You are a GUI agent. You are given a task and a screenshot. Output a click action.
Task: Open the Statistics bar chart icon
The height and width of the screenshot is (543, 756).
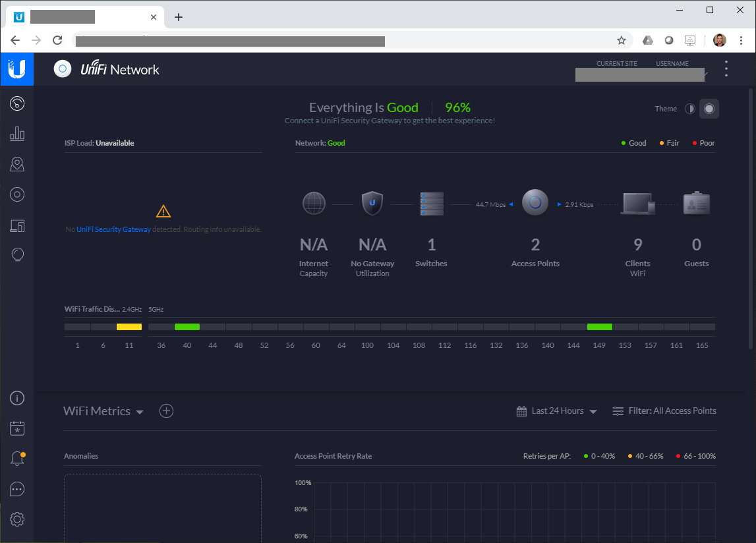pyautogui.click(x=17, y=134)
